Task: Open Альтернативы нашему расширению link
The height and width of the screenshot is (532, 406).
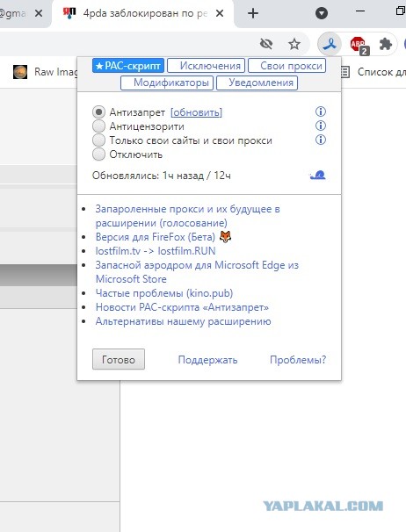Action: point(183,321)
